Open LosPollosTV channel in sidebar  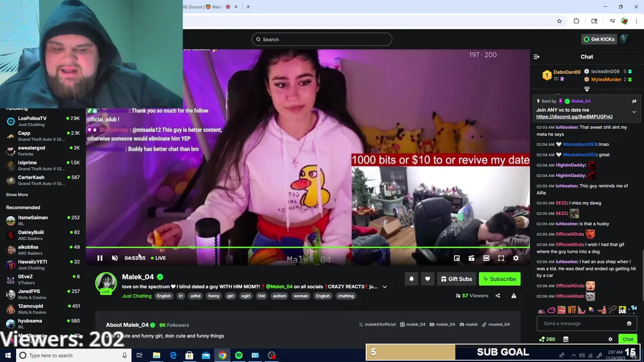pos(43,121)
